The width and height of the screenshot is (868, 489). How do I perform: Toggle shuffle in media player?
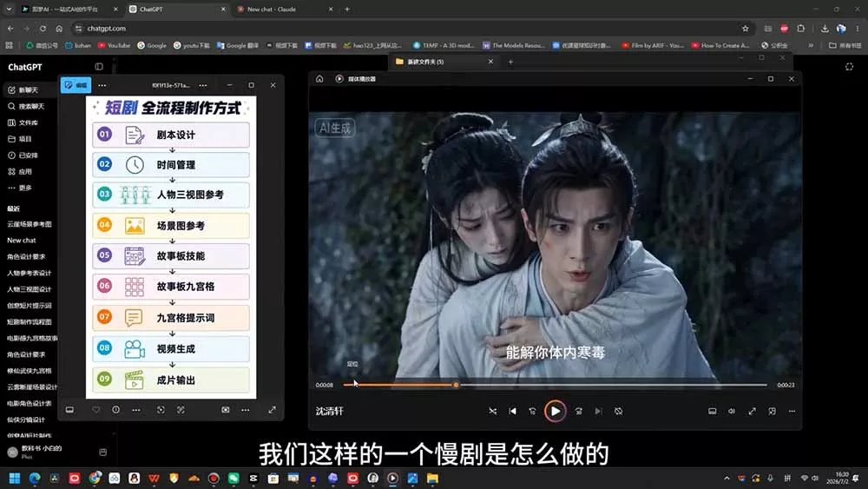click(493, 412)
